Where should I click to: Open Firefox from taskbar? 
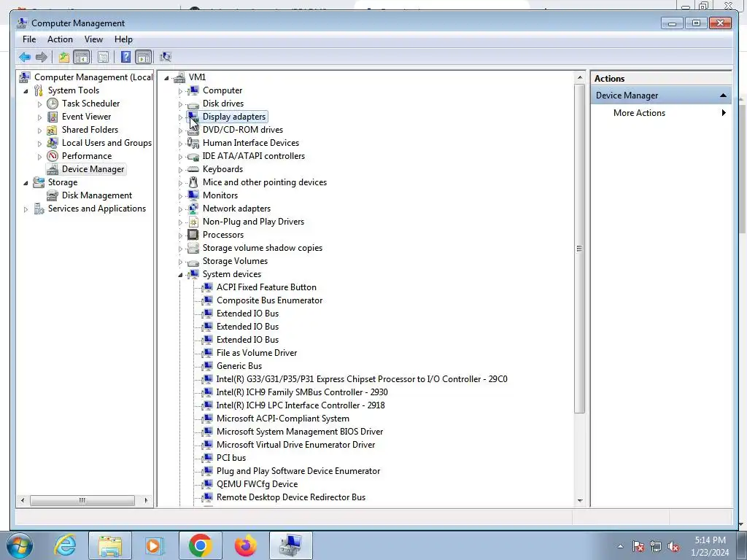[245, 545]
